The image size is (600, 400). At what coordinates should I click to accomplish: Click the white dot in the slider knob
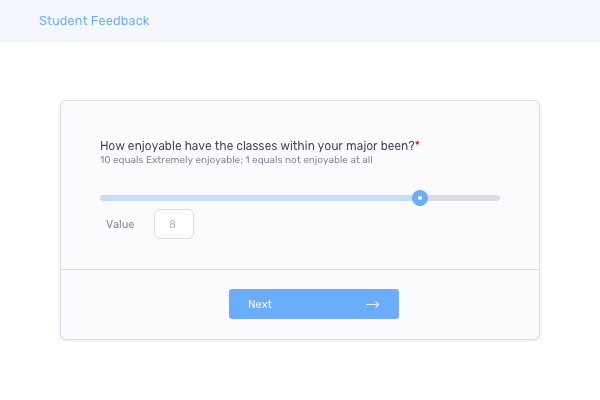tap(420, 198)
